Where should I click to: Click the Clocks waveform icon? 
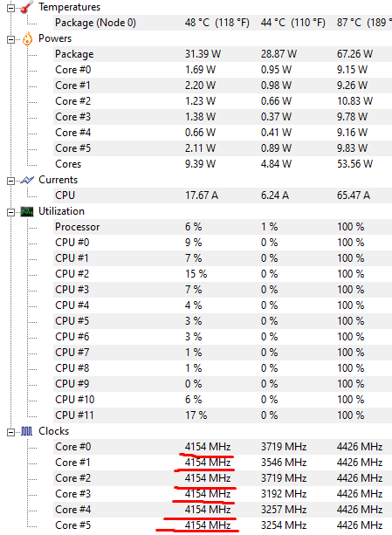26,432
